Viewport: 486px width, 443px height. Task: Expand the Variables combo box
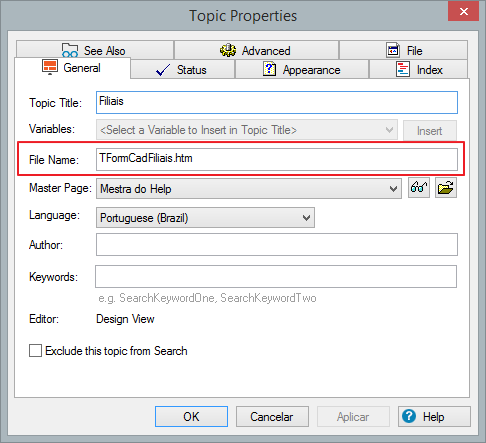pyautogui.click(x=247, y=130)
